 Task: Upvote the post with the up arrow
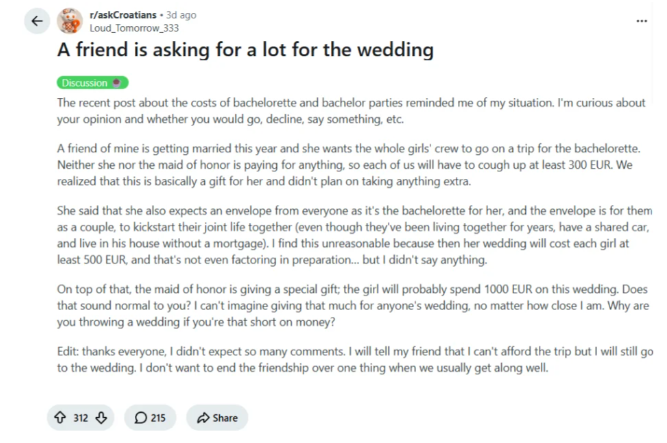pos(60,417)
